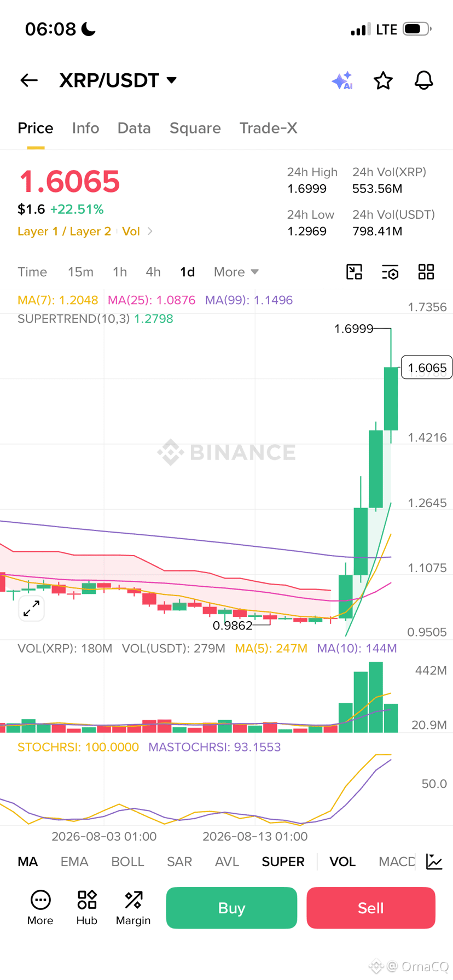Screen dimensions: 453x980
Task: Open chart indicator settings icon
Action: (390, 272)
